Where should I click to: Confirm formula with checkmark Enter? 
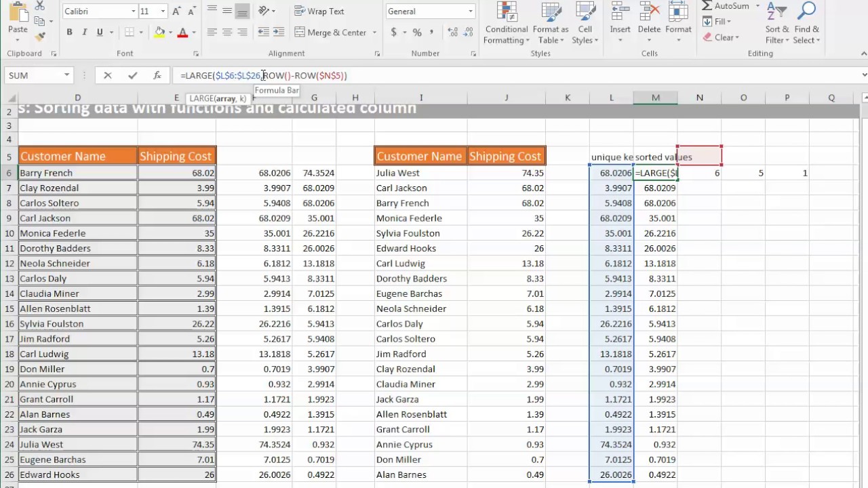(132, 75)
